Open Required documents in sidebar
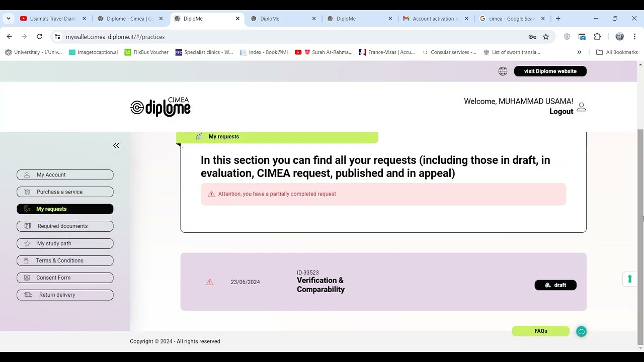 [65, 226]
